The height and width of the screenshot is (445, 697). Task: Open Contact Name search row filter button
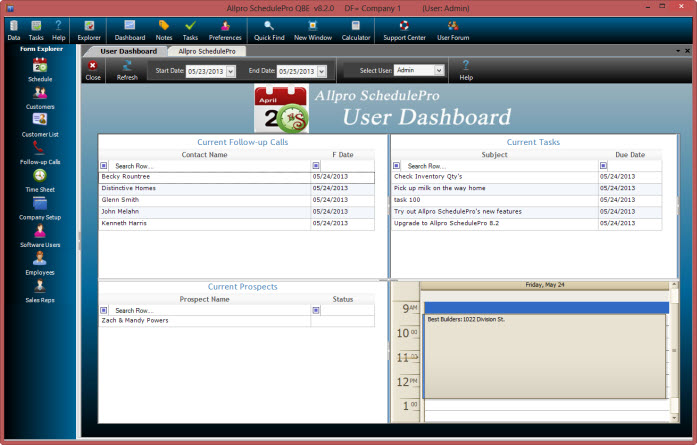[x=104, y=166]
